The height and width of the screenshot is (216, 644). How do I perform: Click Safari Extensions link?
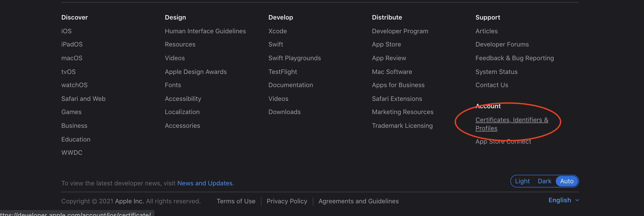pyautogui.click(x=397, y=99)
